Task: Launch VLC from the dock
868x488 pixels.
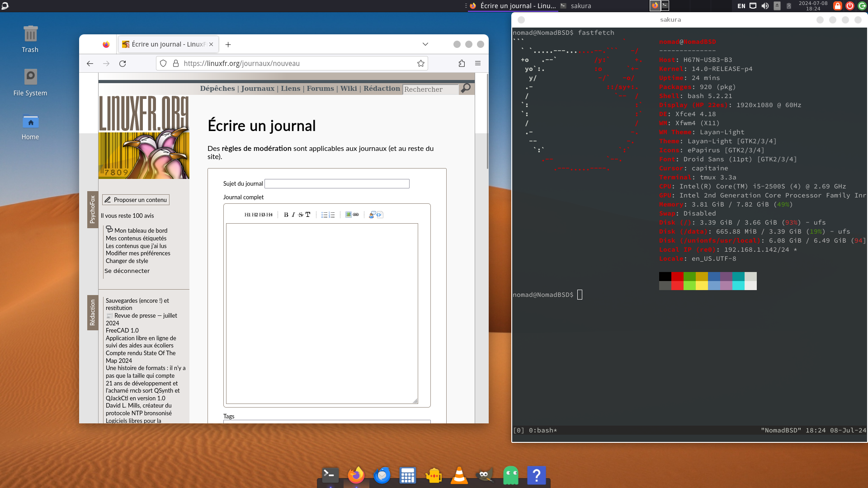Action: [x=459, y=475]
